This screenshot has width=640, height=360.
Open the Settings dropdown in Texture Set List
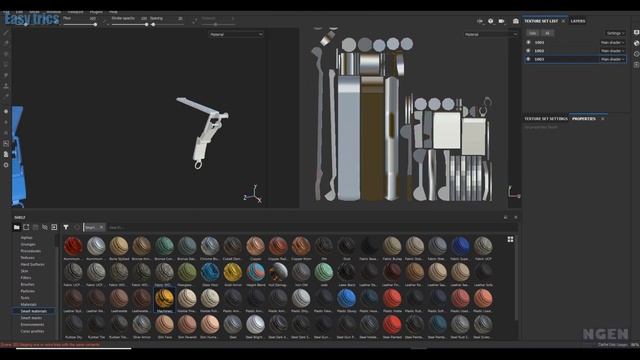coord(615,33)
